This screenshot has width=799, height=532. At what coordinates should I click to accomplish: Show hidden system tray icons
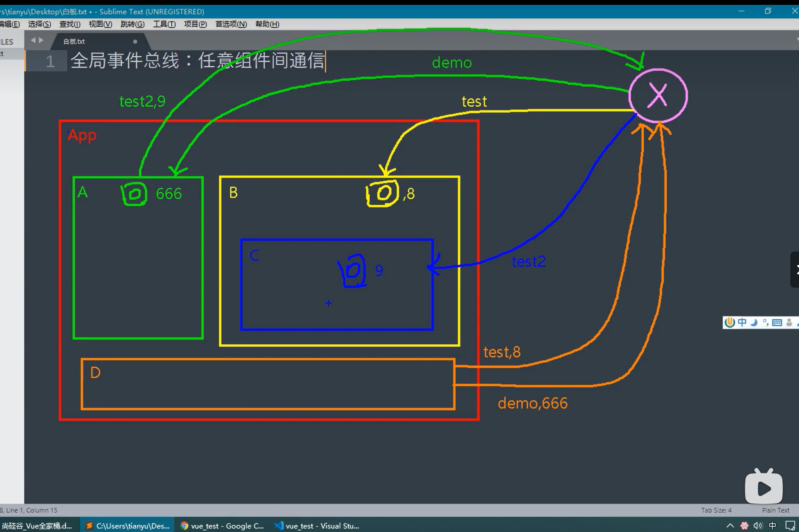click(730, 526)
